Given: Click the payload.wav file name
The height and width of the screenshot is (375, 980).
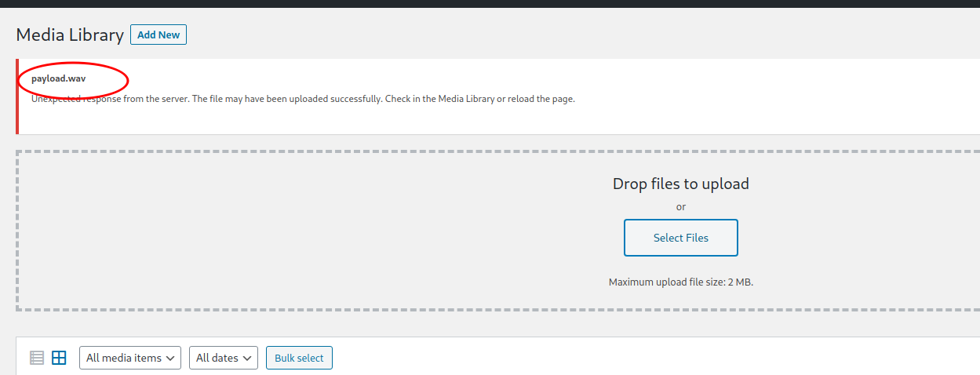Looking at the screenshot, I should 59,78.
